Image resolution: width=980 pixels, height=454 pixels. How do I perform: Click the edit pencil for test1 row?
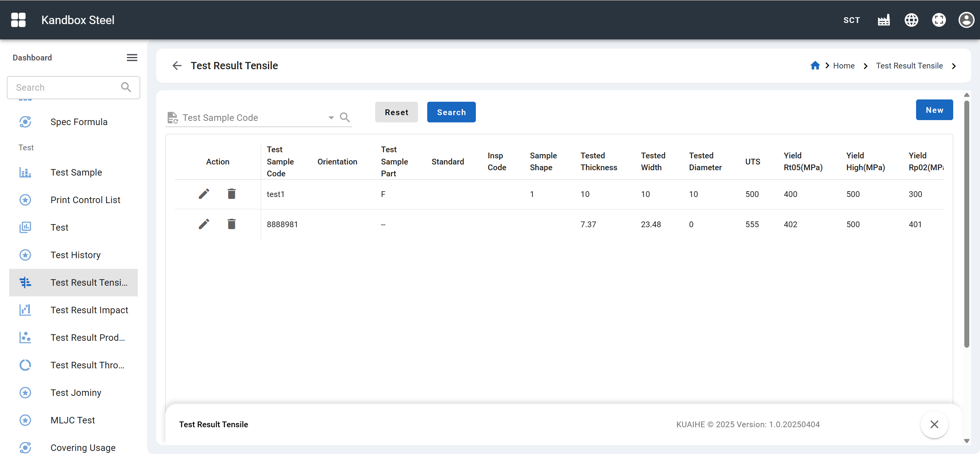tap(204, 194)
